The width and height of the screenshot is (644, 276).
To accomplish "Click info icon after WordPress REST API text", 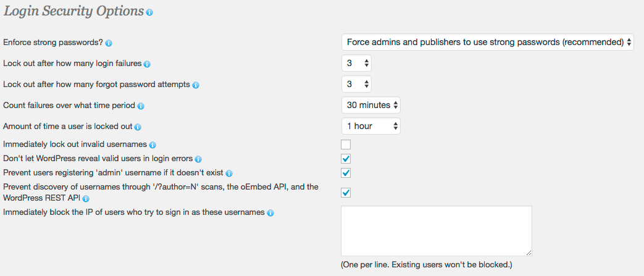I will coord(86,199).
